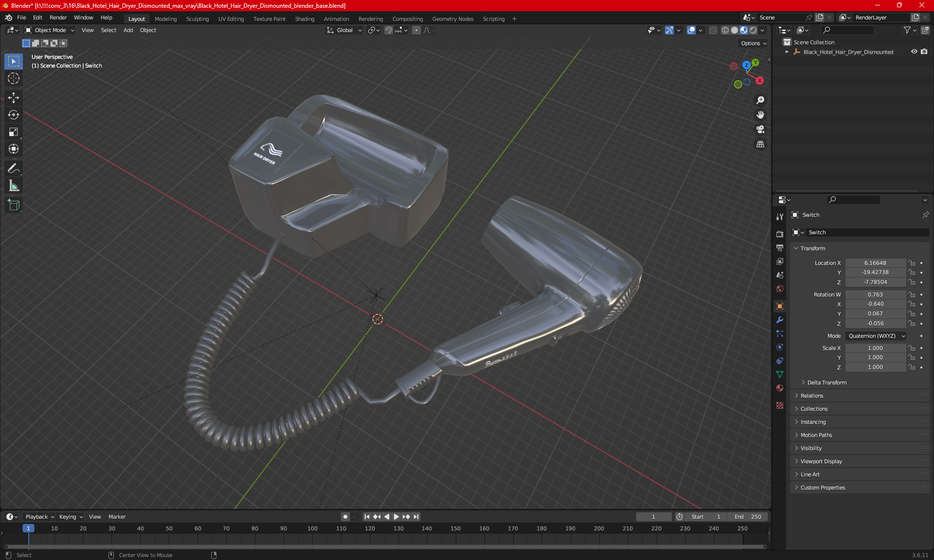Viewport: 934px width, 560px height.
Task: Play the animation forward
Action: 396,517
